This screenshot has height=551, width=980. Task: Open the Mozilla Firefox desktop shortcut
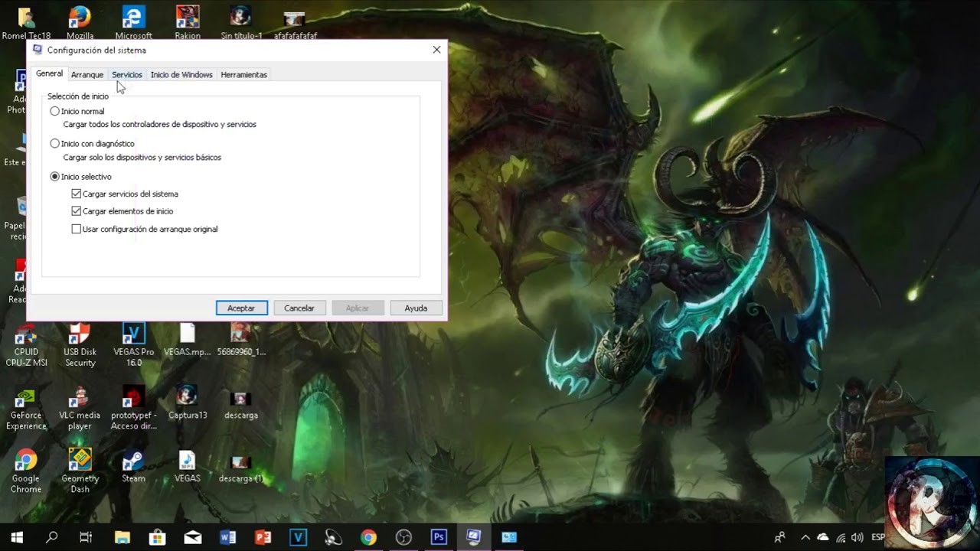80,22
